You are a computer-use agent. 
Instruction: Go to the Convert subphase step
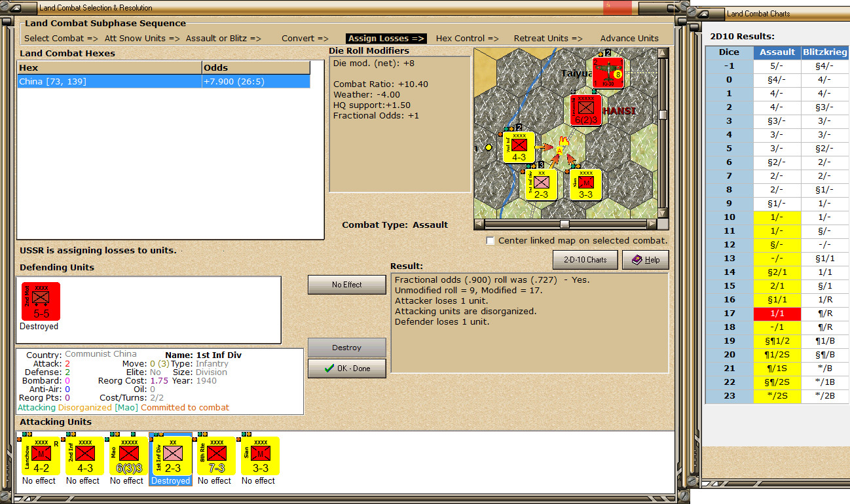(x=305, y=39)
